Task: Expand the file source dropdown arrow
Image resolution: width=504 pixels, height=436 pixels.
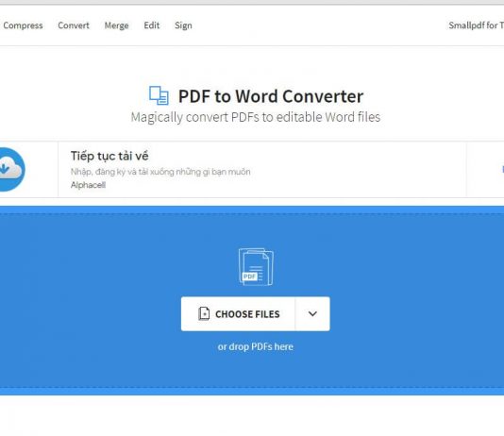Action: (312, 314)
